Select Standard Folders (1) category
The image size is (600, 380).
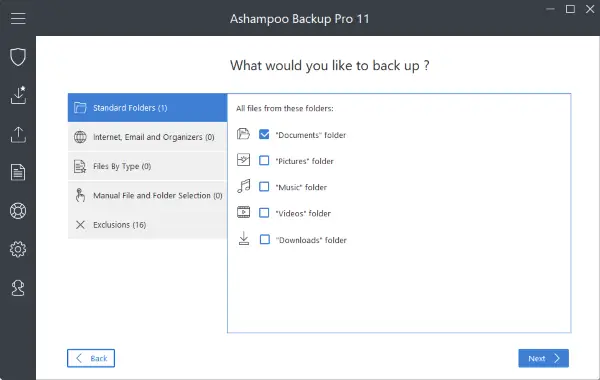pyautogui.click(x=147, y=108)
